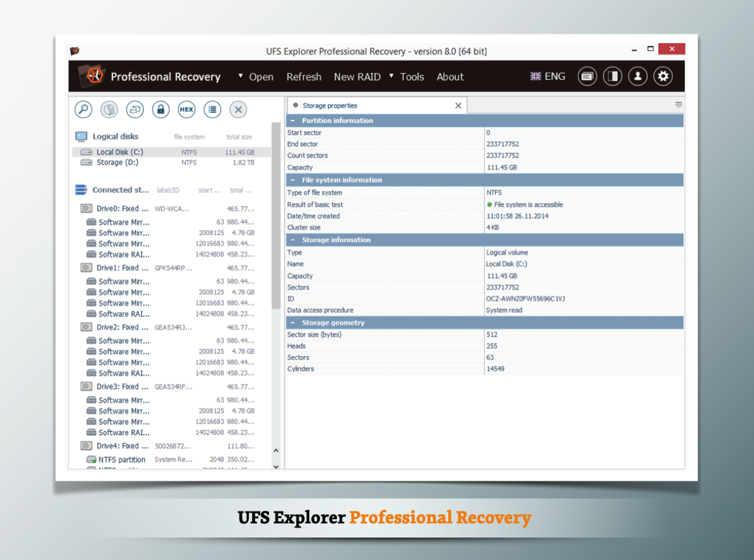Click the Refresh menu item
The width and height of the screenshot is (754, 560).
pyautogui.click(x=303, y=77)
